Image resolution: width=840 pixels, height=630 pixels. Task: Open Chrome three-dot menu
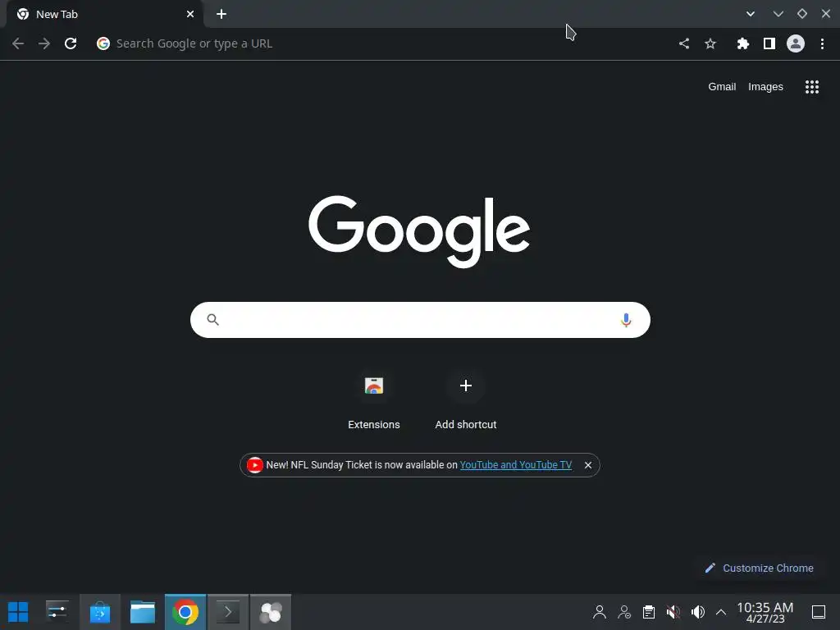tap(822, 43)
